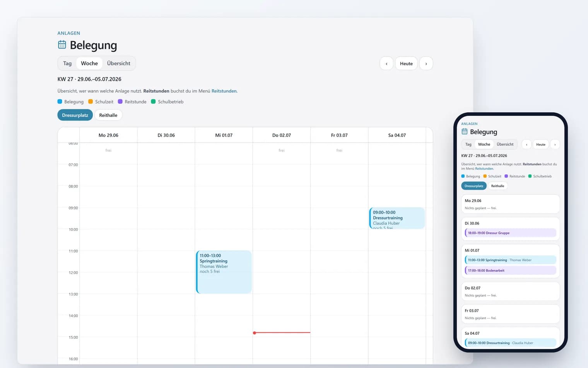Tap the green Schulbetrieb swatch in the phone legend
588x368 pixels.
pyautogui.click(x=530, y=176)
